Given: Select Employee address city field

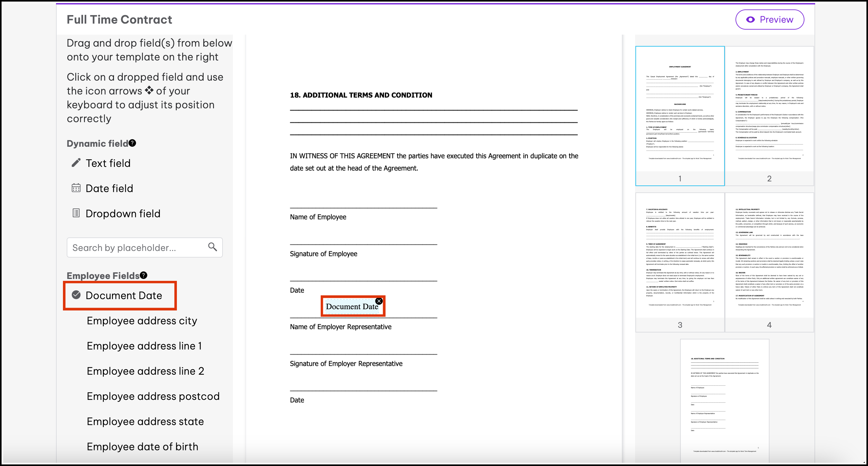Looking at the screenshot, I should [142, 321].
